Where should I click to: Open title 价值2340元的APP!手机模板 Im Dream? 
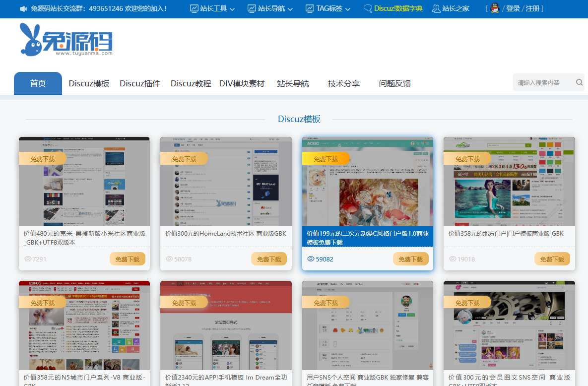point(226,380)
